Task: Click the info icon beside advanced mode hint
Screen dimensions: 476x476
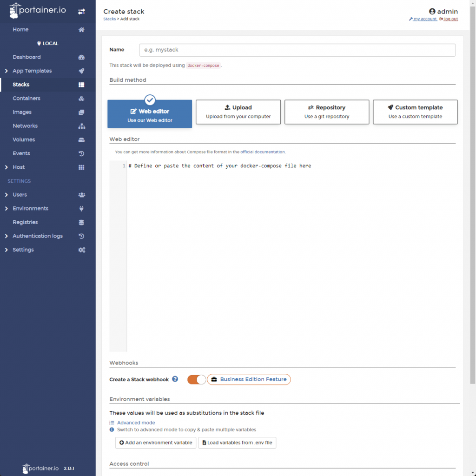Action: point(112,430)
